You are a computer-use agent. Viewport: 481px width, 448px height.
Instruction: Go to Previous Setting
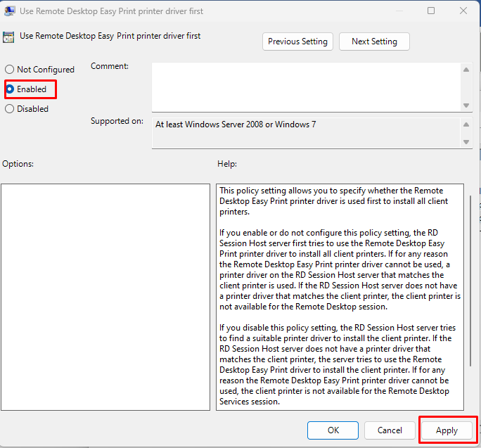[297, 41]
